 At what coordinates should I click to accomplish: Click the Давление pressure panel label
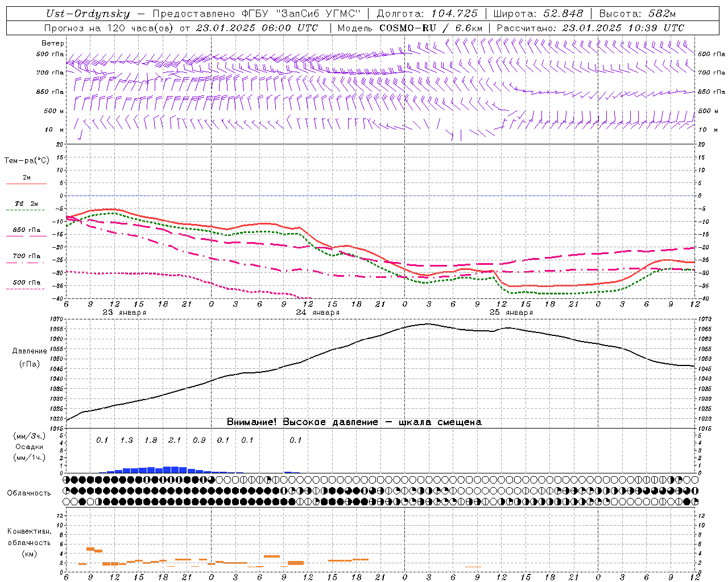(x=30, y=351)
